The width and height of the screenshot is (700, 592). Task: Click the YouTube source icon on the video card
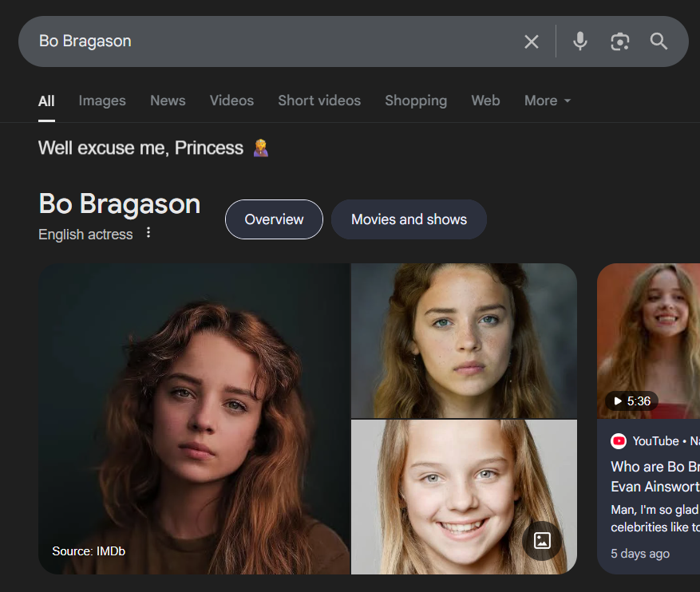(x=619, y=441)
